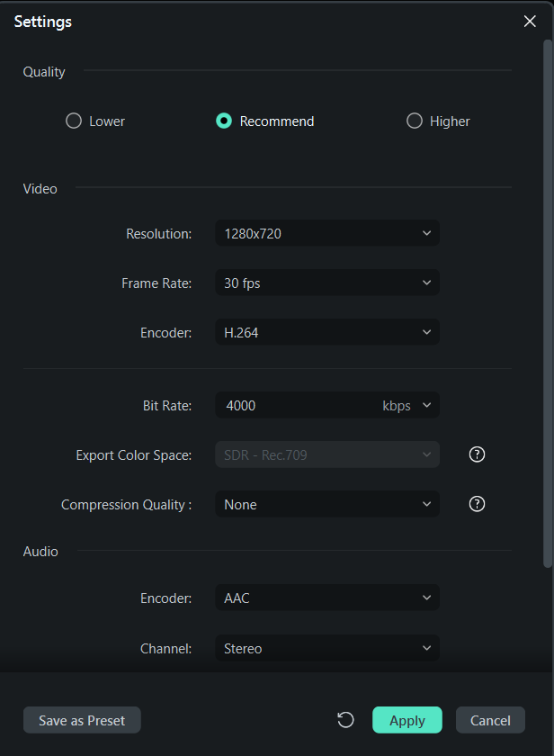
Task: Open the audio Encoder AAC dropdown
Action: 327,598
